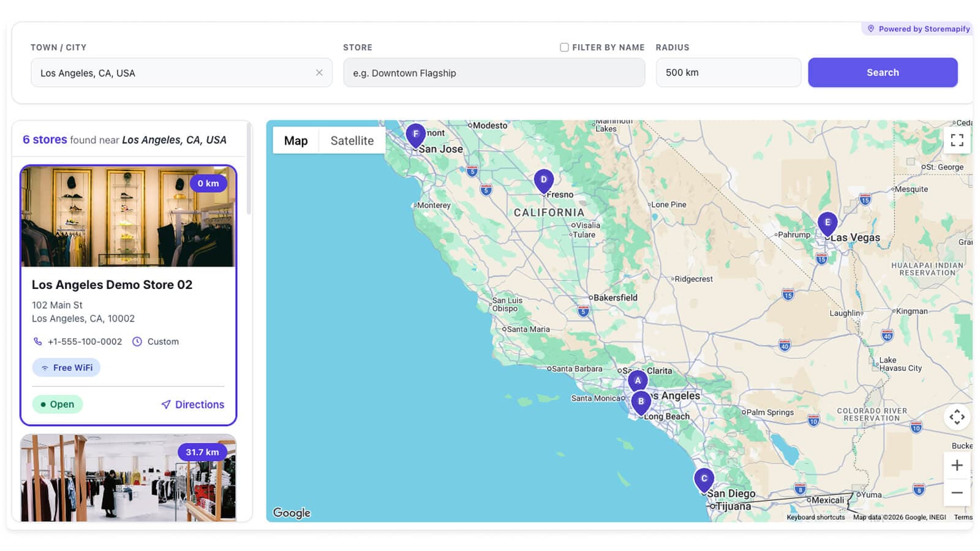Zoom out on the map

pos(957,492)
